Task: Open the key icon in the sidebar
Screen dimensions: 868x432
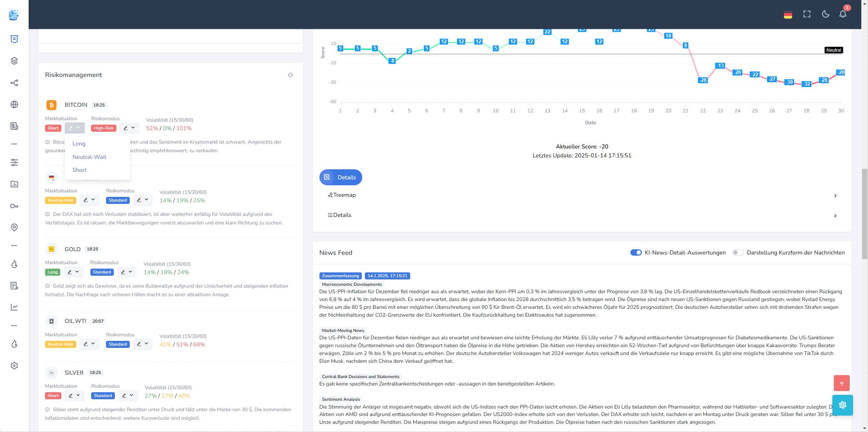Action: (x=14, y=206)
